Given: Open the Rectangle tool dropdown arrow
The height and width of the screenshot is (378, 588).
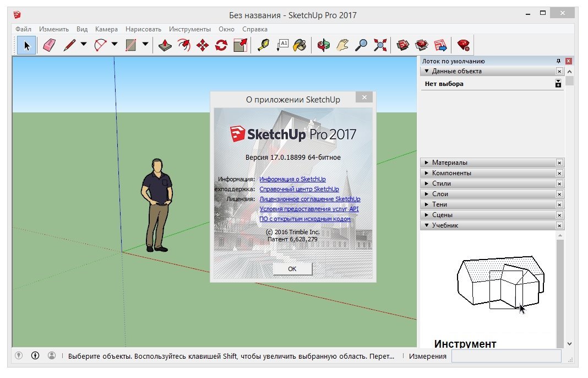Looking at the screenshot, I should [145, 44].
